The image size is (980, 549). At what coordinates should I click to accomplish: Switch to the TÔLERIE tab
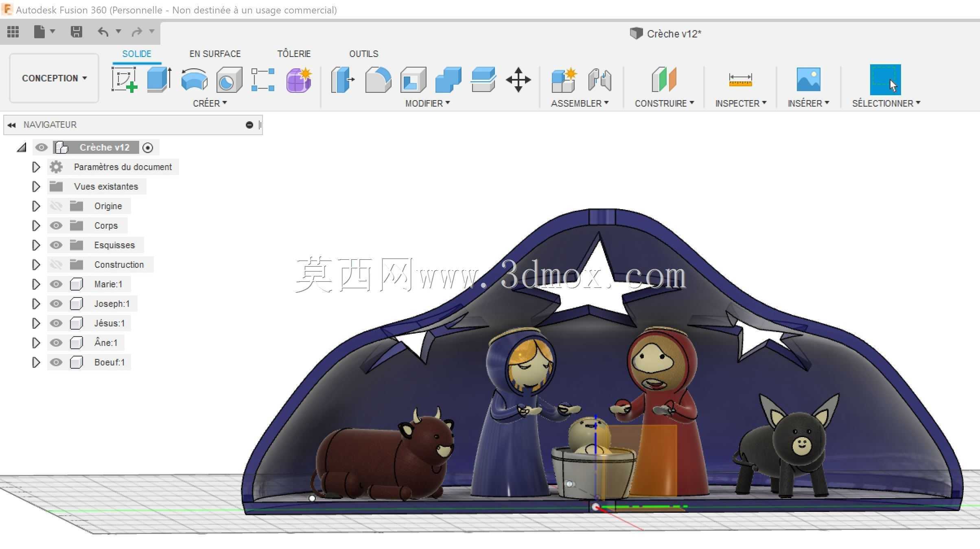294,54
